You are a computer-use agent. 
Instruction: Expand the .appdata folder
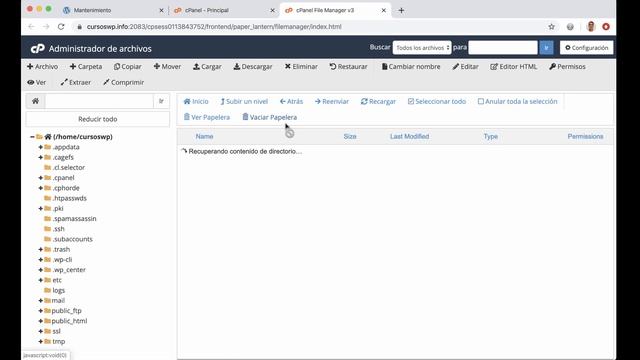[40, 147]
